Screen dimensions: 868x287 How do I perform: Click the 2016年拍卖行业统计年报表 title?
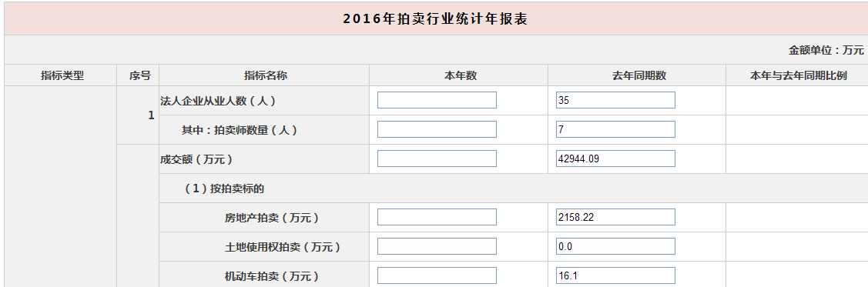click(x=435, y=19)
